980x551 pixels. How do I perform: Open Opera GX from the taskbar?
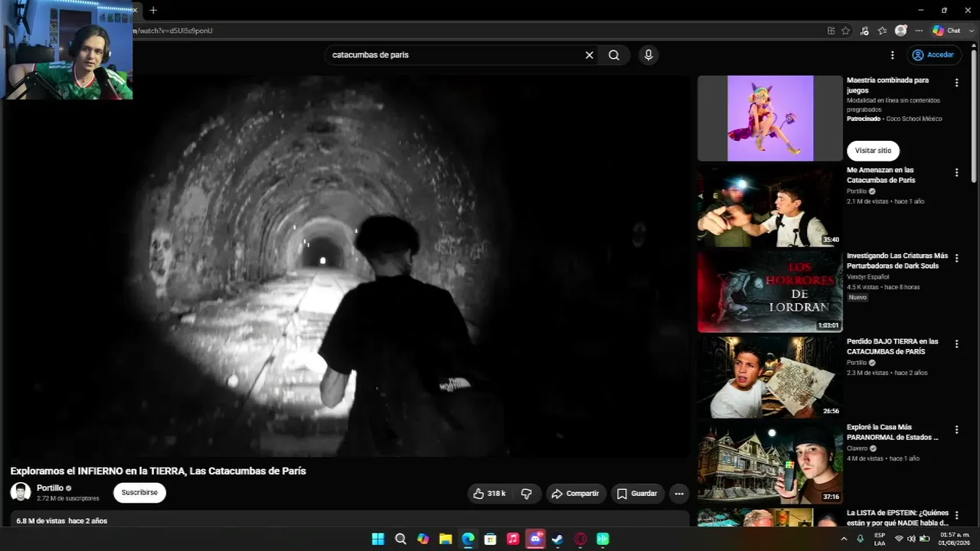[x=580, y=539]
